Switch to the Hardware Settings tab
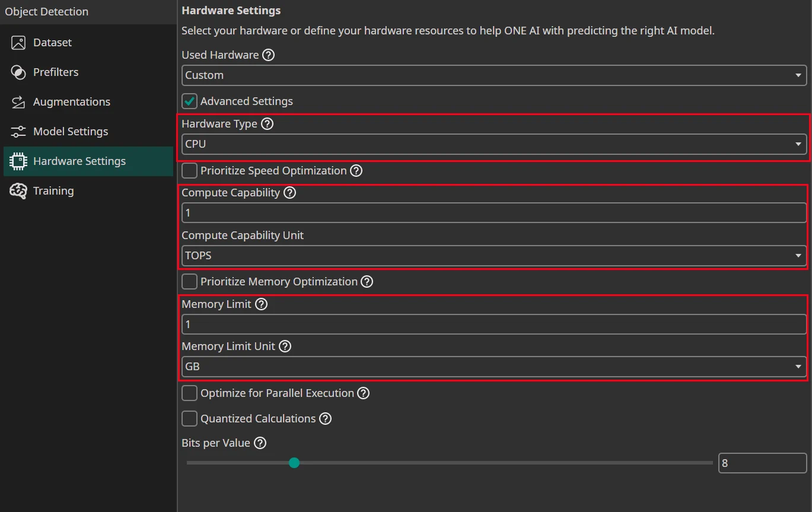The image size is (812, 512). click(79, 161)
